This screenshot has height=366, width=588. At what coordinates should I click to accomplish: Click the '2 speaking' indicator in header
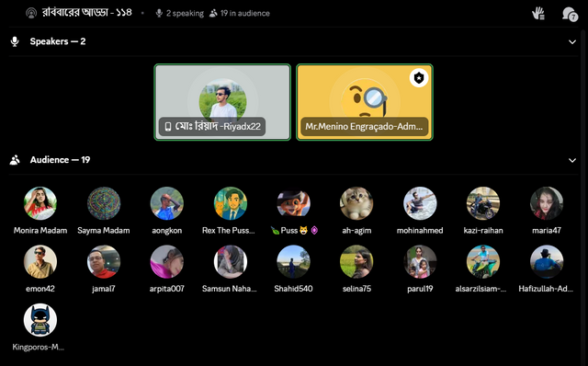tap(180, 14)
